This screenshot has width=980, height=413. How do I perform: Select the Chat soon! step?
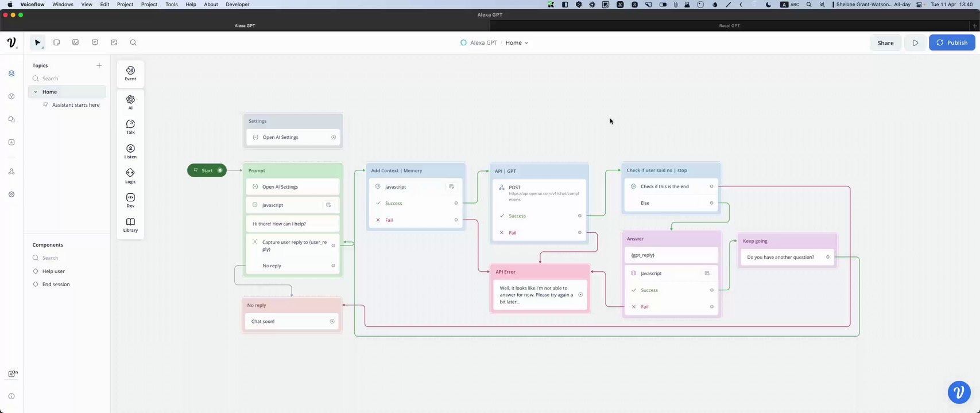(x=292, y=322)
